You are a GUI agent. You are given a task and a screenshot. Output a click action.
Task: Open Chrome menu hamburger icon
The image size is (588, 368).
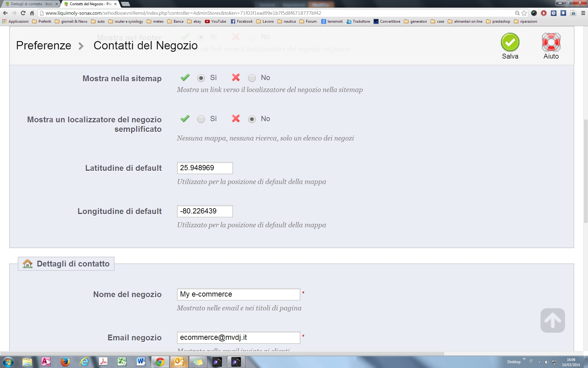tap(583, 13)
